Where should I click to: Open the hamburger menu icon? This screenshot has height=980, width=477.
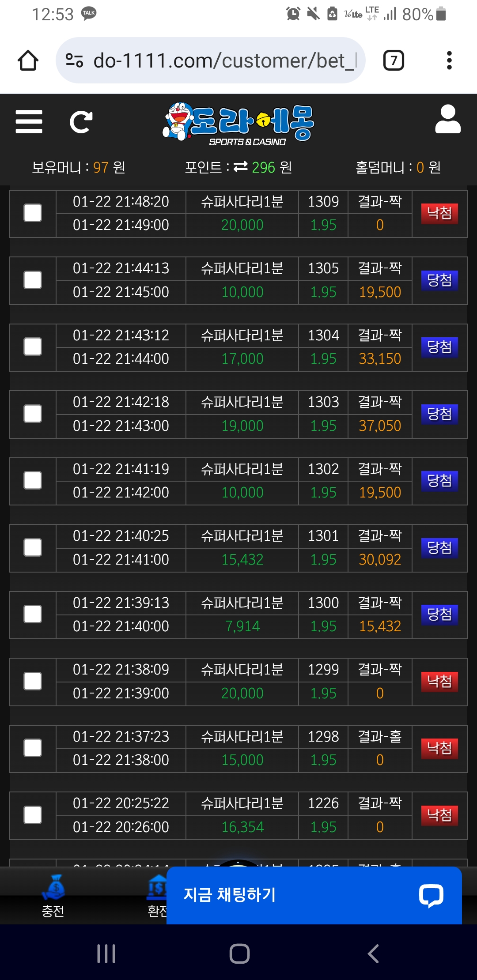29,122
